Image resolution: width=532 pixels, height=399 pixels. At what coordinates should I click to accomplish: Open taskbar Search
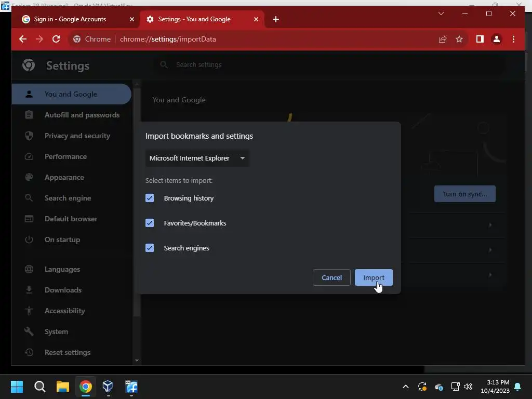(39, 387)
